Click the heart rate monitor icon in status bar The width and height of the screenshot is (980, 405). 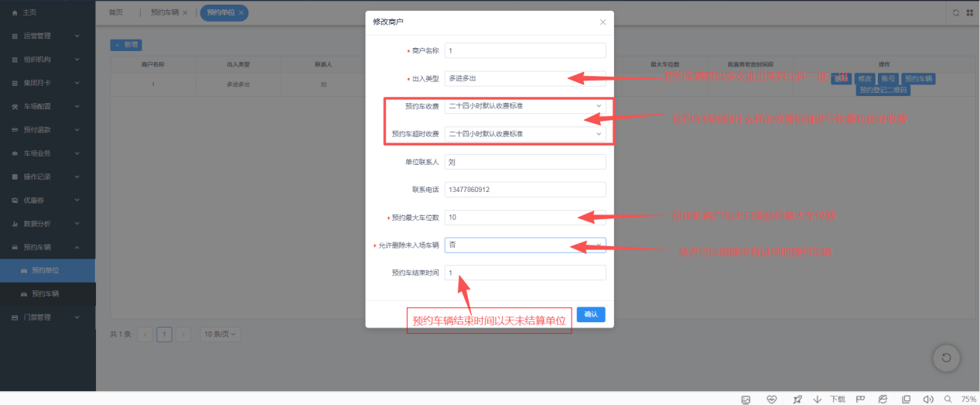771,399
